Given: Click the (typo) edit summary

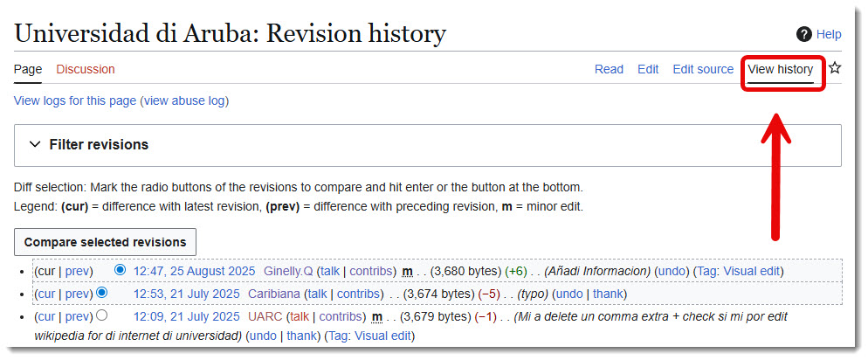Looking at the screenshot, I should (533, 294).
